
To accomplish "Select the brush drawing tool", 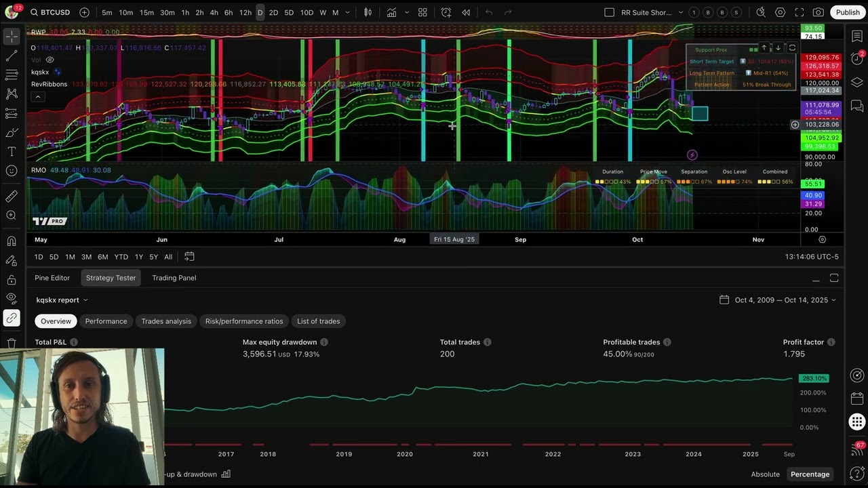I will [x=12, y=132].
